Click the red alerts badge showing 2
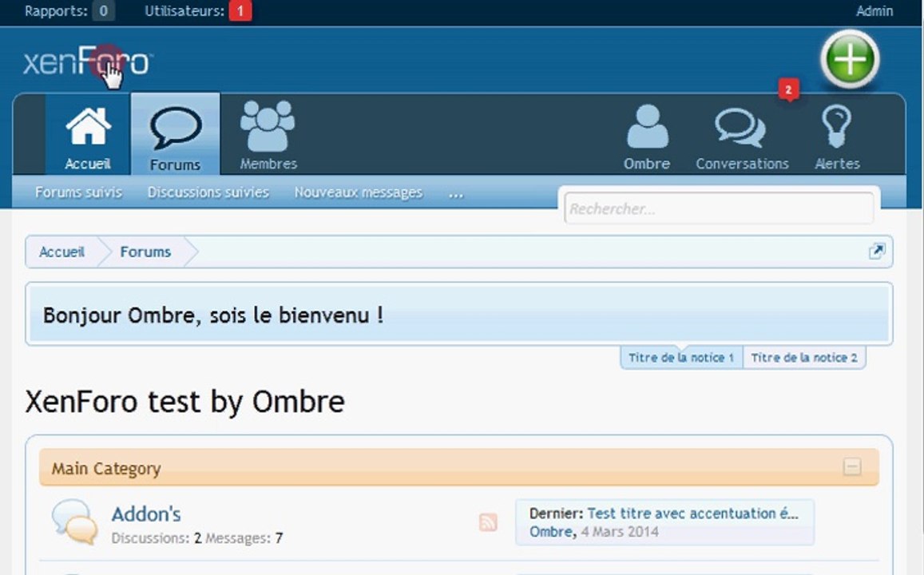Image resolution: width=924 pixels, height=575 pixels. point(788,89)
